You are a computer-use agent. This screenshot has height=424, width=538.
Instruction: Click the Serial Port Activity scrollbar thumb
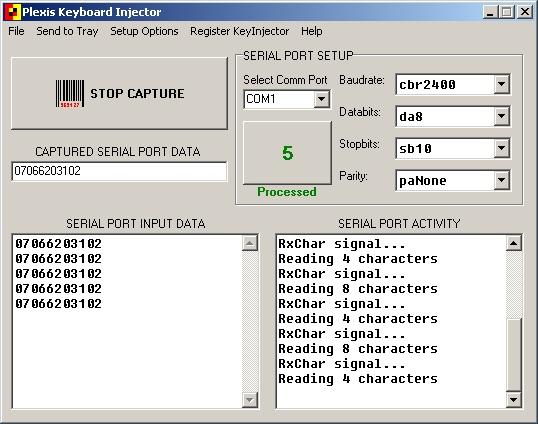(514, 355)
